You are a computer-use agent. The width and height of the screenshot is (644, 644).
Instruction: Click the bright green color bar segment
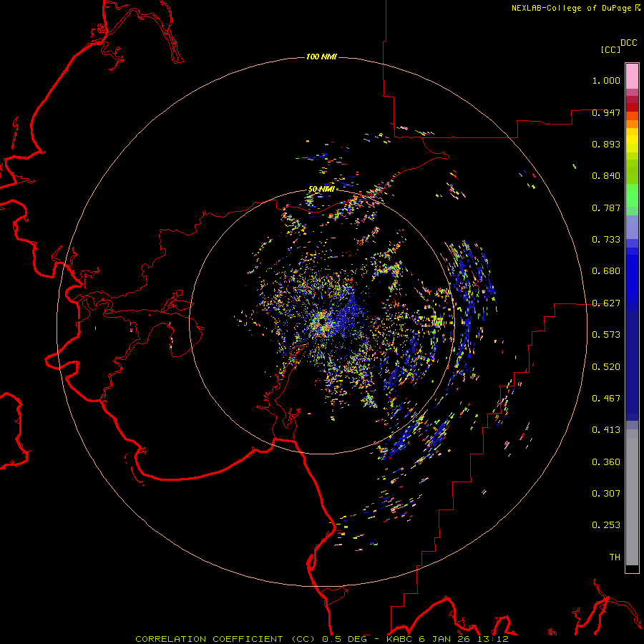pyautogui.click(x=632, y=195)
